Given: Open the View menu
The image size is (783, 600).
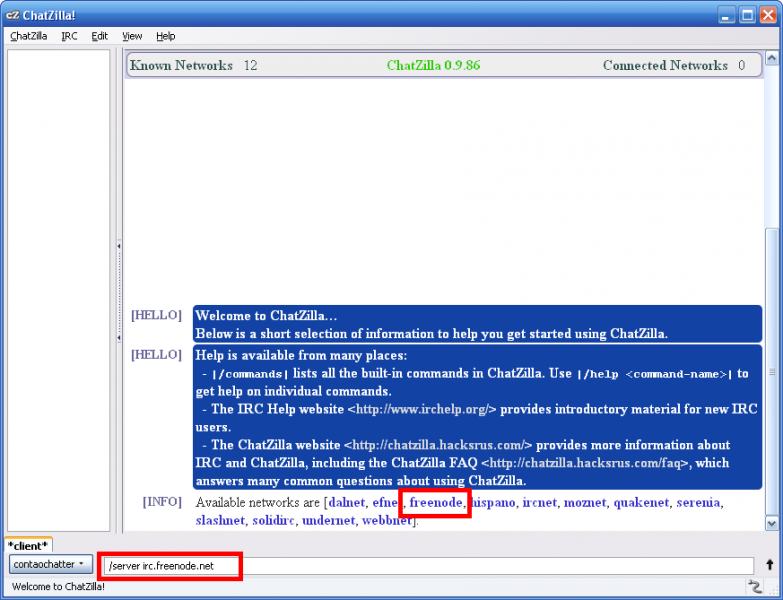Looking at the screenshot, I should [x=132, y=36].
